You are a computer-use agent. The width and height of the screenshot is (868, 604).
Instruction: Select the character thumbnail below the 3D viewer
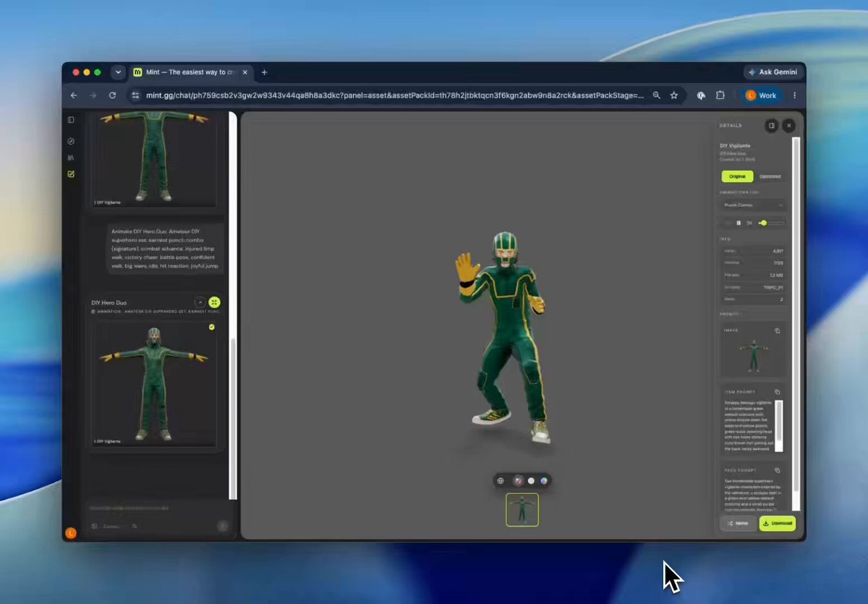click(x=522, y=510)
